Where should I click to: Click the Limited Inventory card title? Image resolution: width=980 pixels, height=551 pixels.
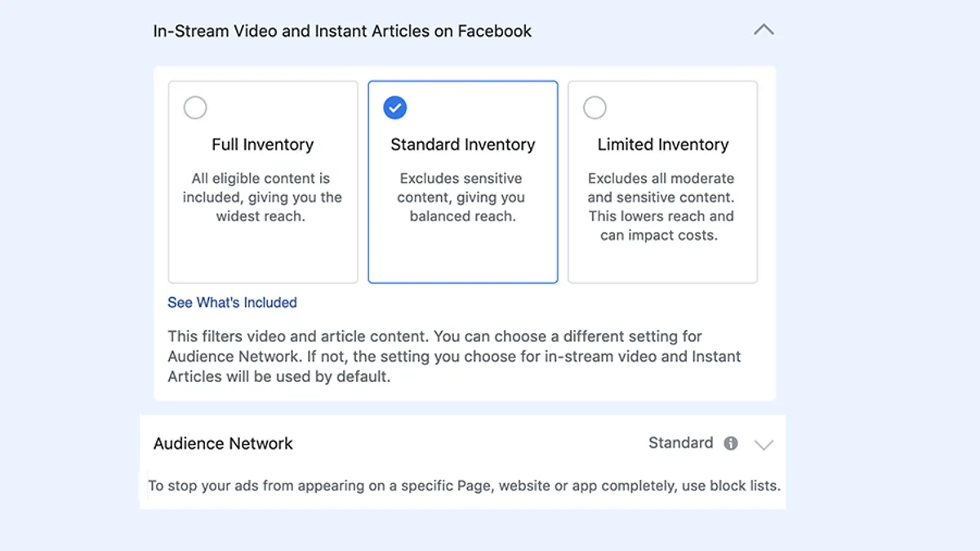click(663, 144)
